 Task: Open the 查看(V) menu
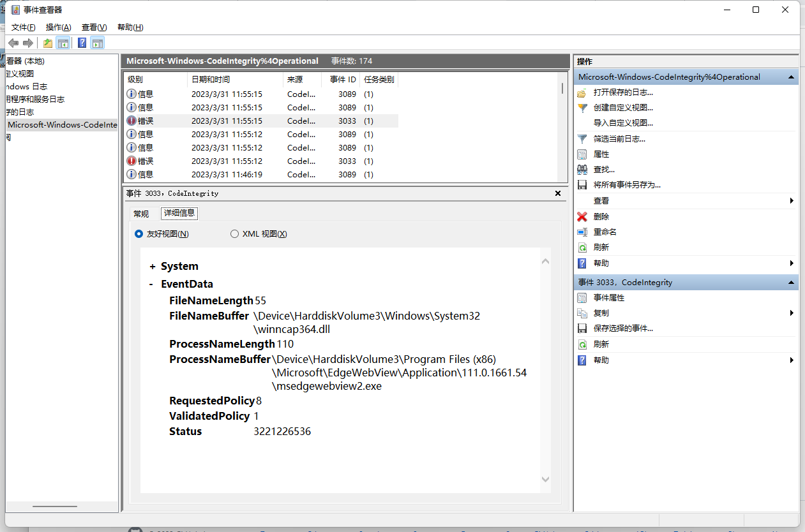pyautogui.click(x=94, y=27)
